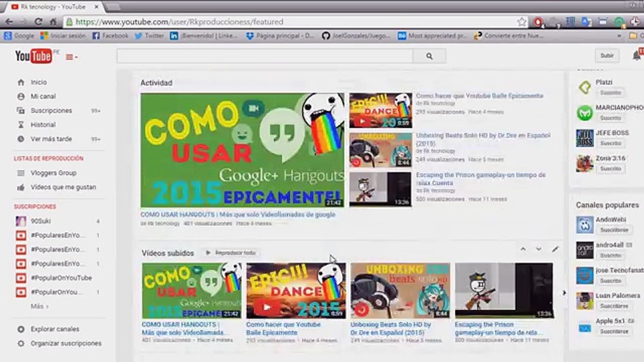Open Como hacer que Youtube Baile title in Actividad
The height and width of the screenshot is (362, 644).
tap(479, 96)
